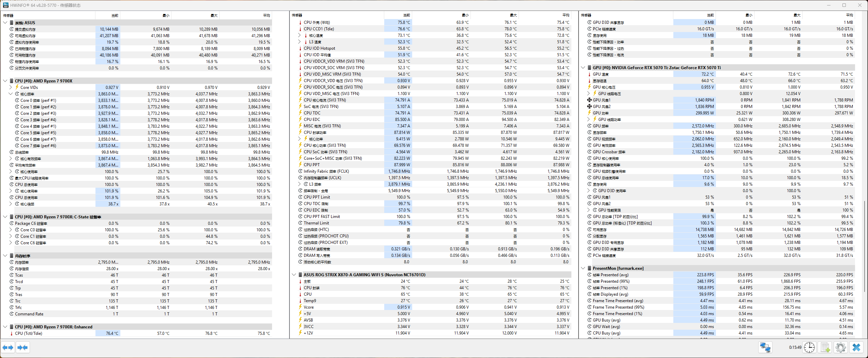This screenshot has height=358, width=868.
Task: Click the fan icon on the 1,836 RPM row
Action: pyautogui.click(x=589, y=107)
